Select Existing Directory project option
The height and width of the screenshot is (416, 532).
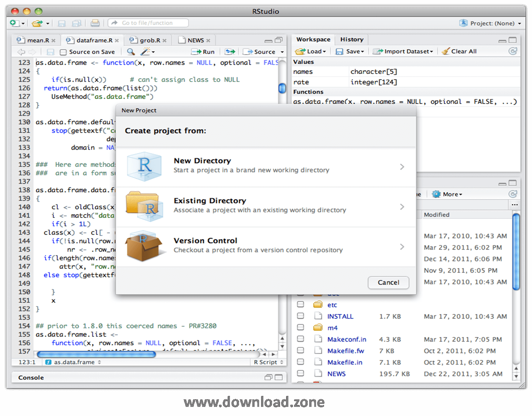(266, 207)
